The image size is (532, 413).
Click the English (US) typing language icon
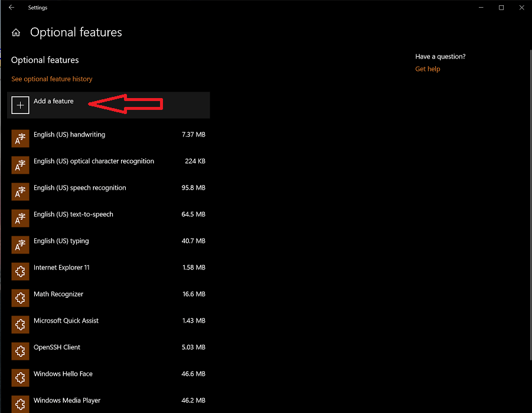20,245
